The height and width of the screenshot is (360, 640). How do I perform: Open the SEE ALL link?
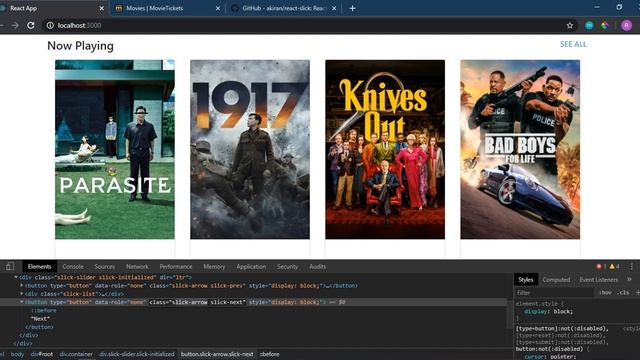[573, 44]
